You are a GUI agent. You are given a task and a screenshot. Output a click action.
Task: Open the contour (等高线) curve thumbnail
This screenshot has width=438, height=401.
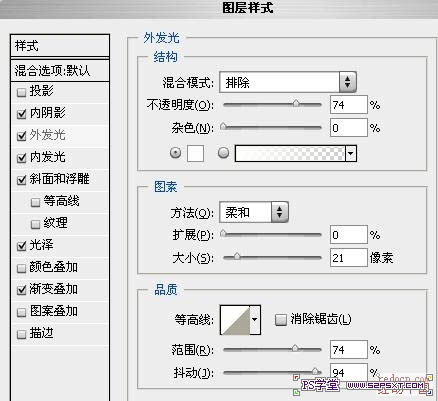click(235, 320)
